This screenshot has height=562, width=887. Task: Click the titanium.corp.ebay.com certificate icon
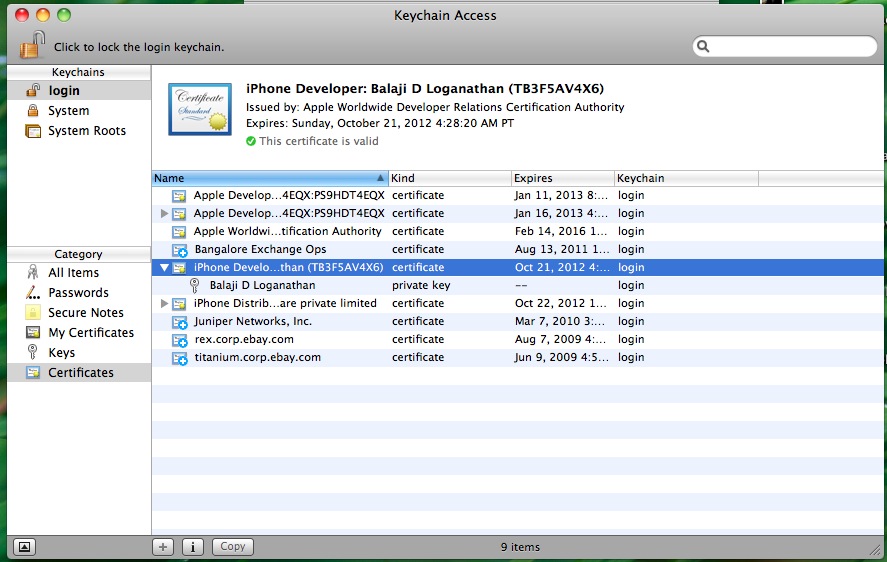(x=180, y=358)
